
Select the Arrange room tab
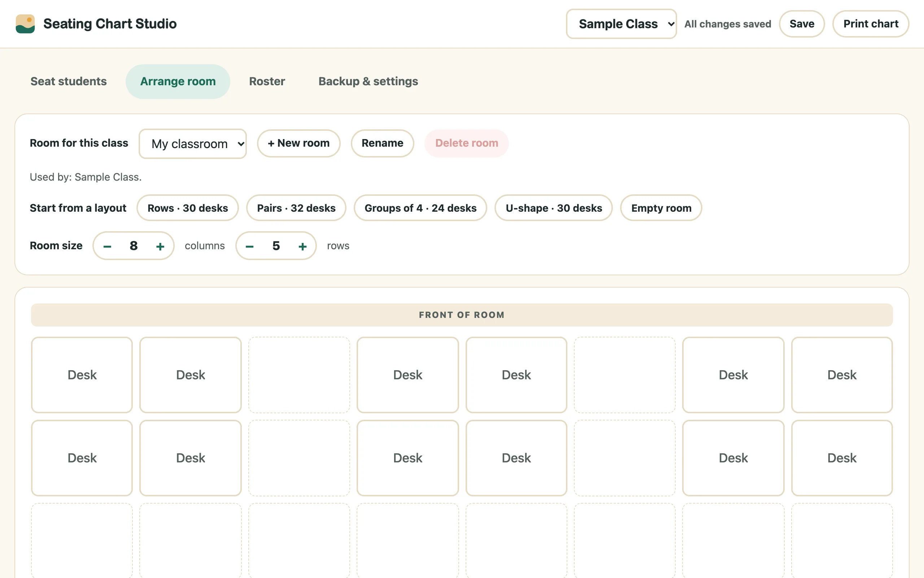(x=178, y=81)
